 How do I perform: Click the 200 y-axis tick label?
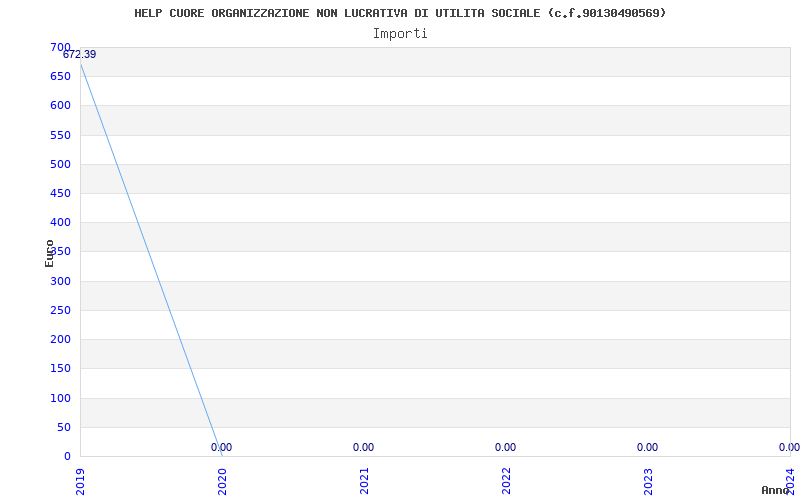(60, 339)
